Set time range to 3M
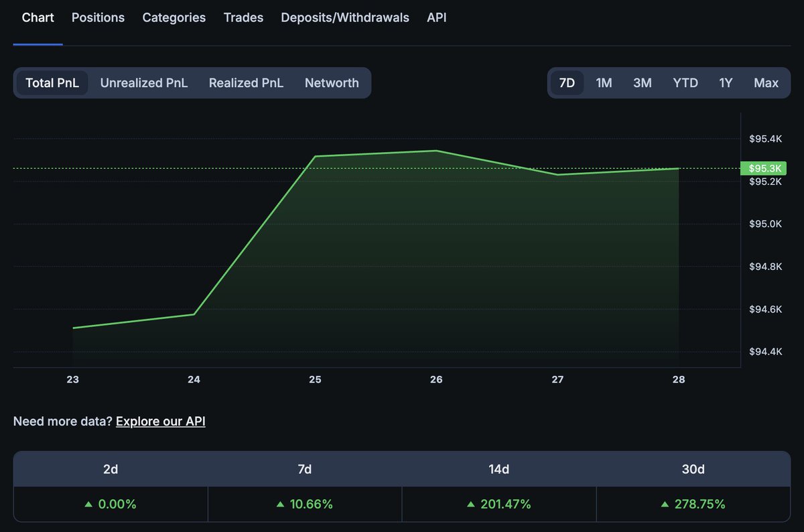This screenshot has height=532, width=804. click(642, 83)
